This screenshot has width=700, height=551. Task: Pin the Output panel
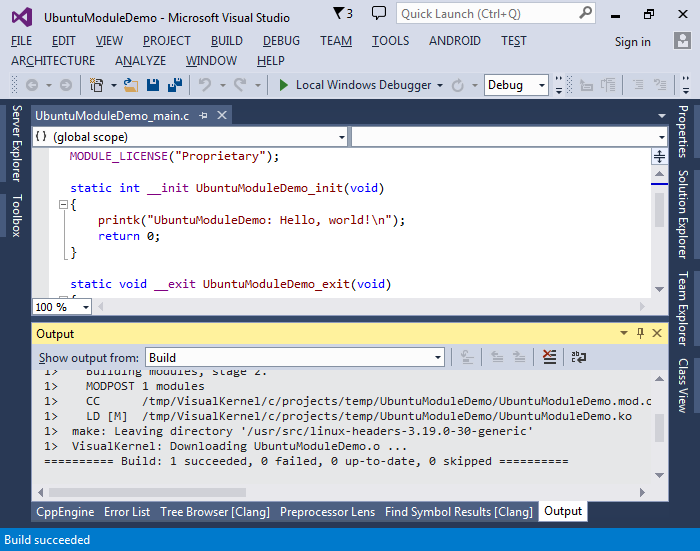point(640,333)
